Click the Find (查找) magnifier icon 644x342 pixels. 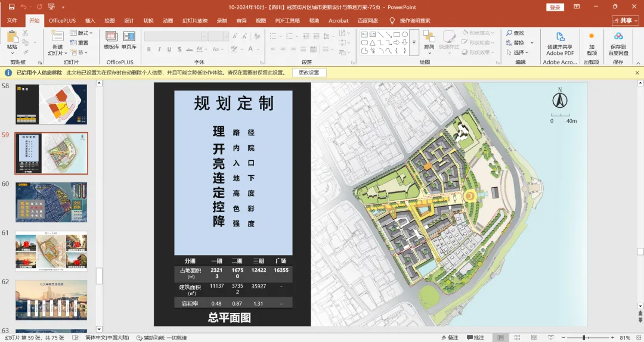509,33
